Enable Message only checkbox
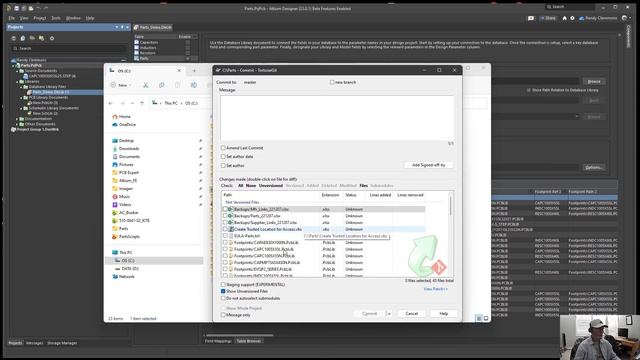The image size is (640, 360). [223, 315]
